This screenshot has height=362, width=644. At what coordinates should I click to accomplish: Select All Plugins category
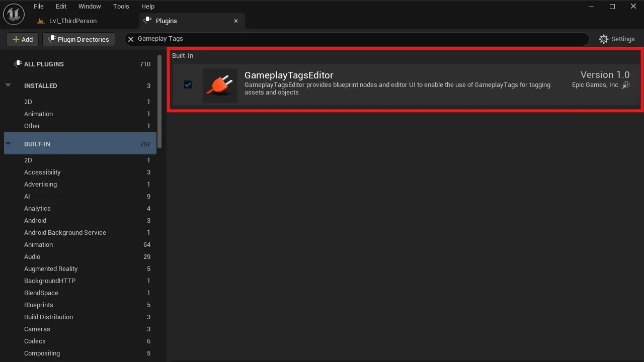(80, 64)
